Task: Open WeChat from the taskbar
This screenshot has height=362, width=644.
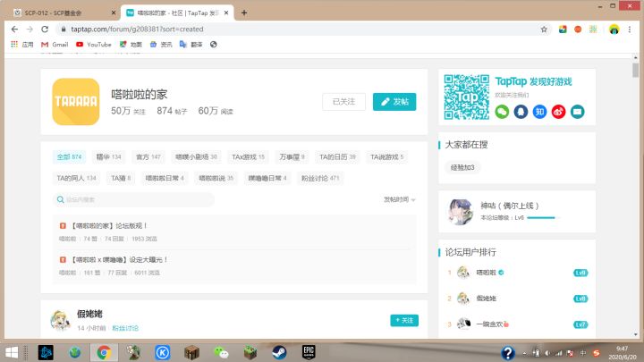Action: click(x=222, y=352)
